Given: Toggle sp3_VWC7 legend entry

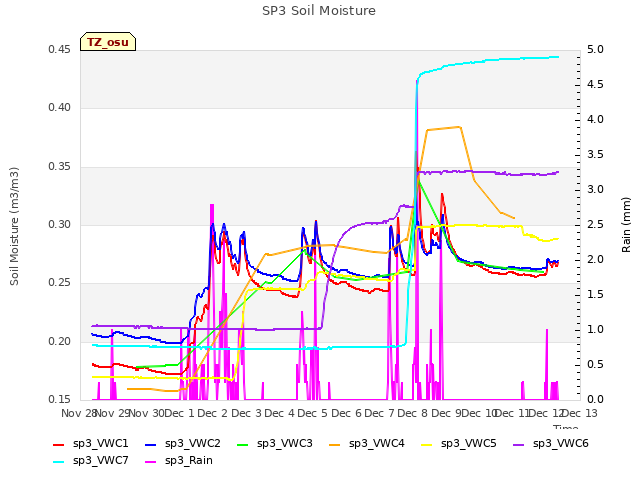Looking at the screenshot, I should click(91, 461).
